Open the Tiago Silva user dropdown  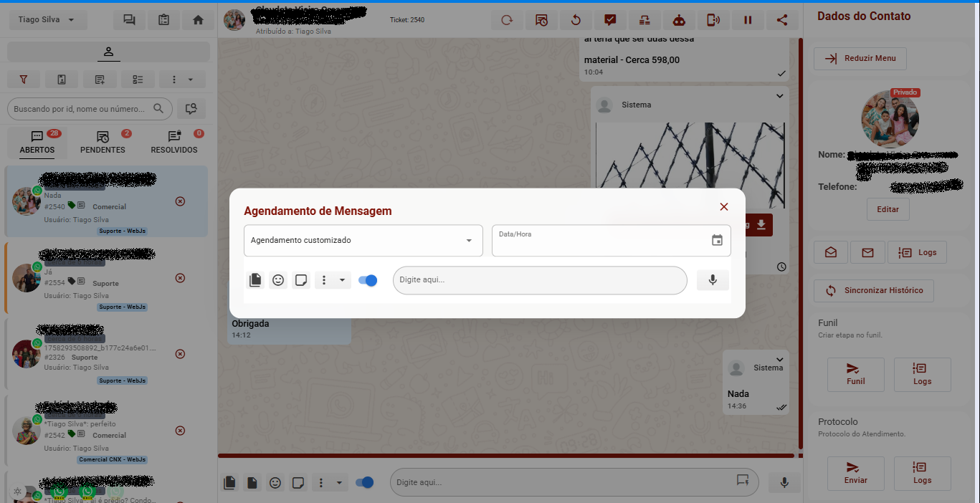47,20
